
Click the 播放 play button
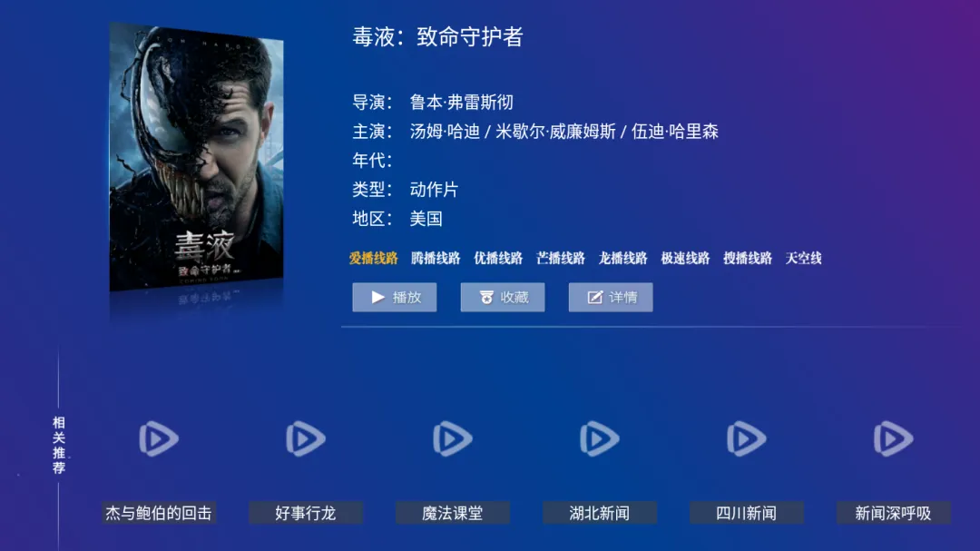(x=395, y=297)
